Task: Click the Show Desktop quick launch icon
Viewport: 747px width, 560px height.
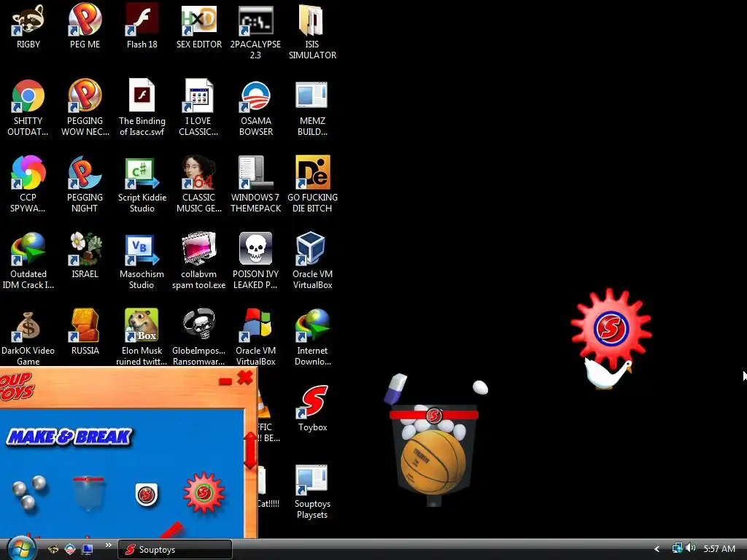Action: point(88,550)
